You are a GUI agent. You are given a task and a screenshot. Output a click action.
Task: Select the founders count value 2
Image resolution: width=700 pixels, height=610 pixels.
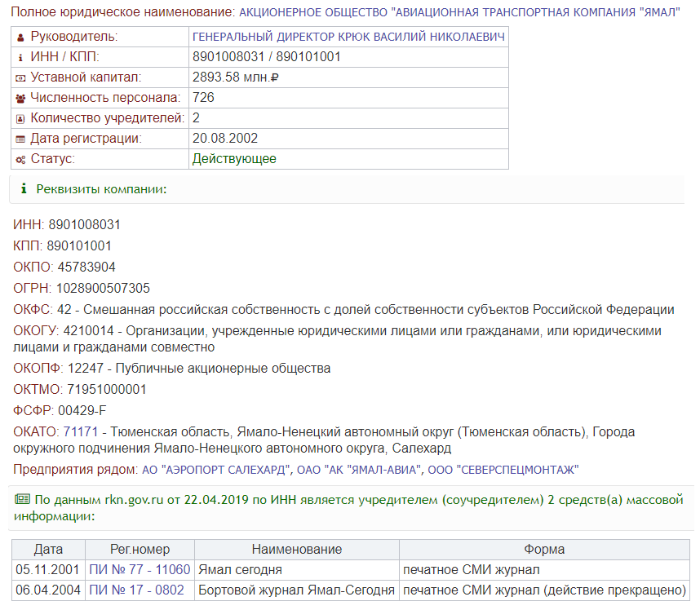196,118
